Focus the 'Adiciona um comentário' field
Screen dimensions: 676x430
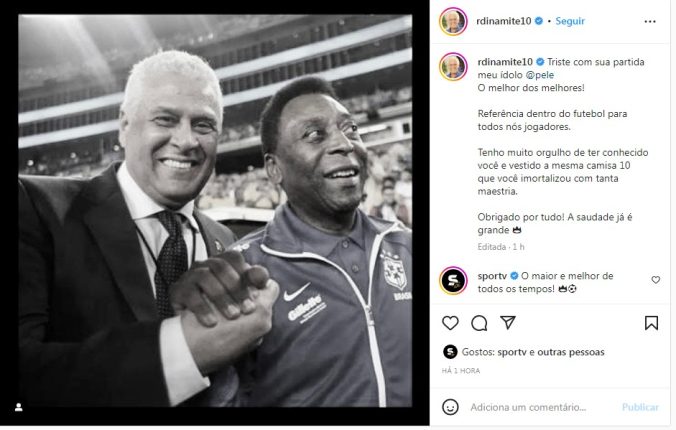pyautogui.click(x=540, y=407)
